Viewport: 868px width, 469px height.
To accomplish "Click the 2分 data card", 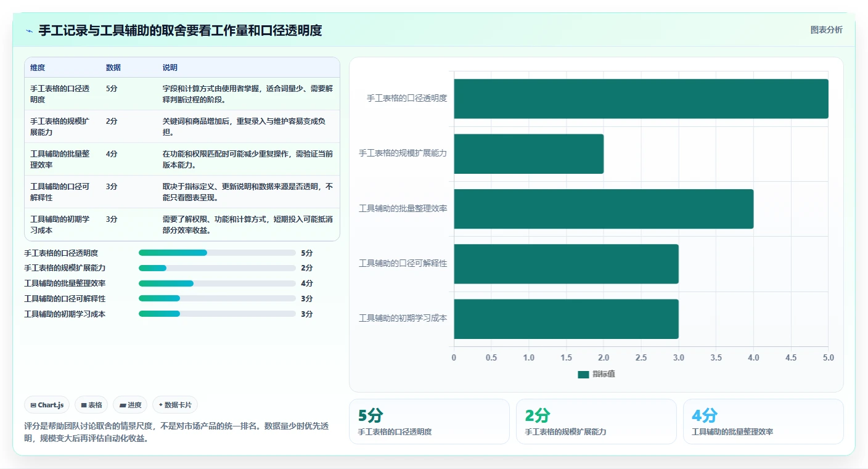I will pos(596,422).
